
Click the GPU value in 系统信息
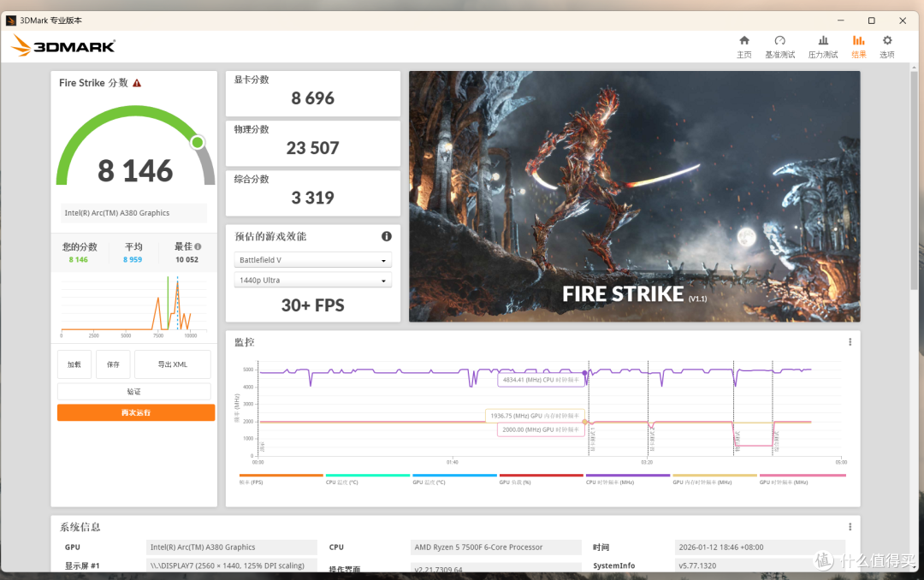[232, 547]
